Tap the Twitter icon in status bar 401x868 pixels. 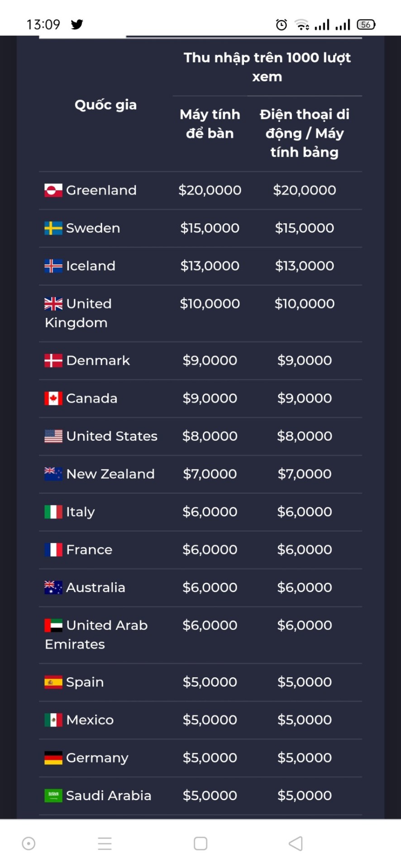click(x=77, y=24)
